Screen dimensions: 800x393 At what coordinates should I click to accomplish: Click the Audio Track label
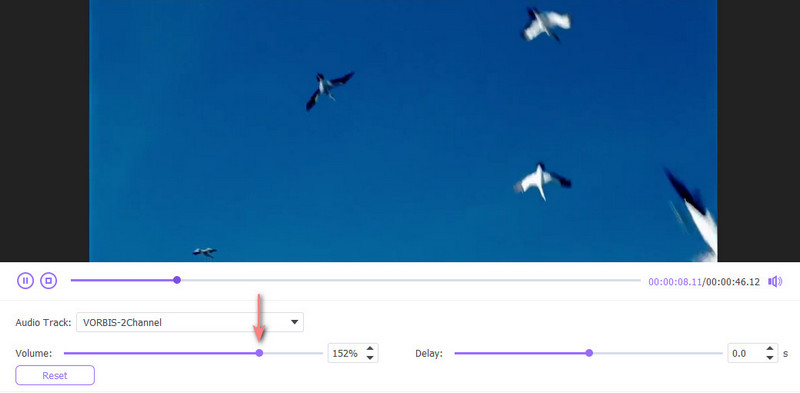pyautogui.click(x=43, y=323)
